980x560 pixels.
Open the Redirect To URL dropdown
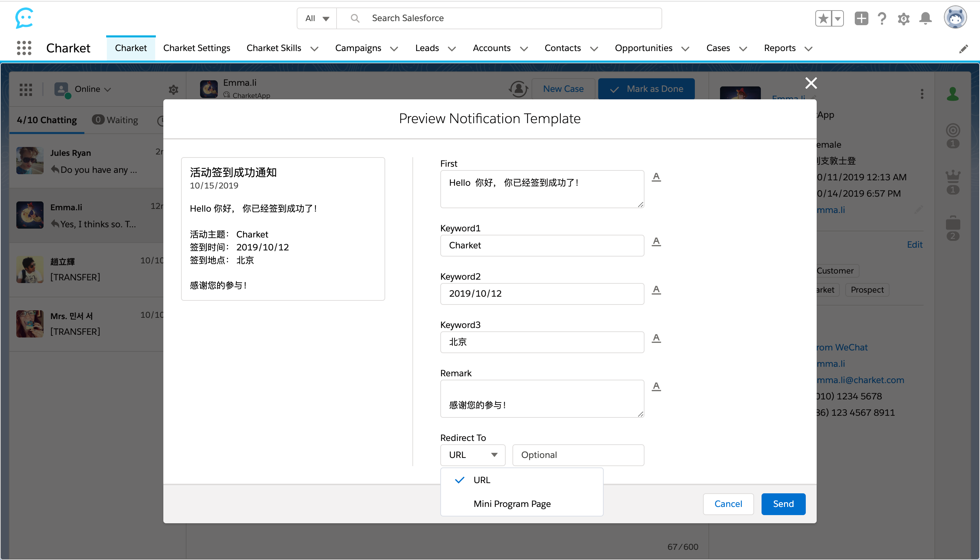coord(473,455)
